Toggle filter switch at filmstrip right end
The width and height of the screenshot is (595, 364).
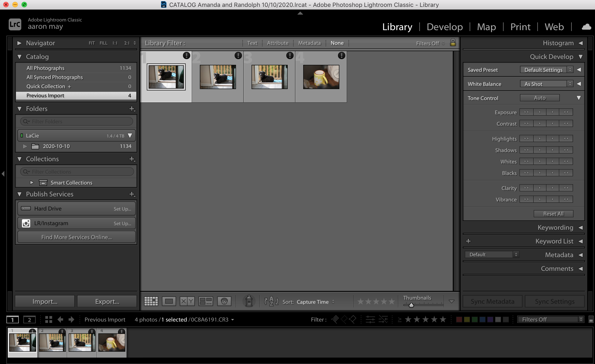591,320
